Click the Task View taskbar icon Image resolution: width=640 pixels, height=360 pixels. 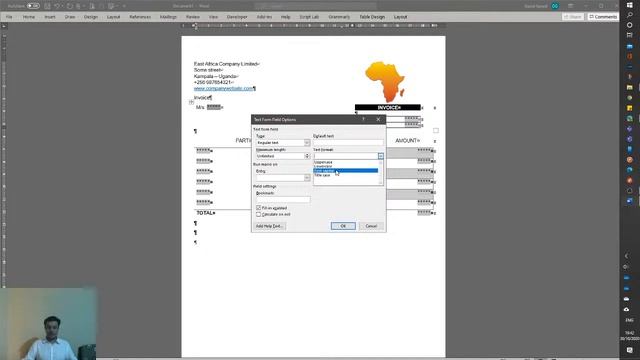(x=629, y=35)
